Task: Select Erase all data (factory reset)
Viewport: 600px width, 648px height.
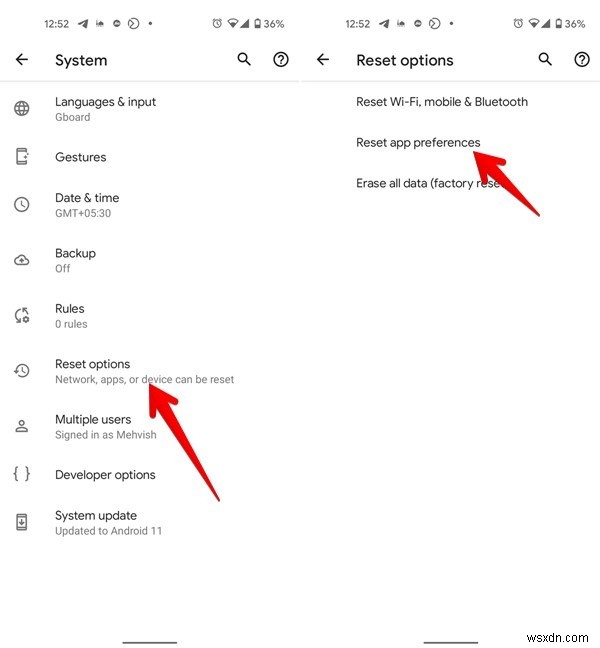Action: click(450, 183)
